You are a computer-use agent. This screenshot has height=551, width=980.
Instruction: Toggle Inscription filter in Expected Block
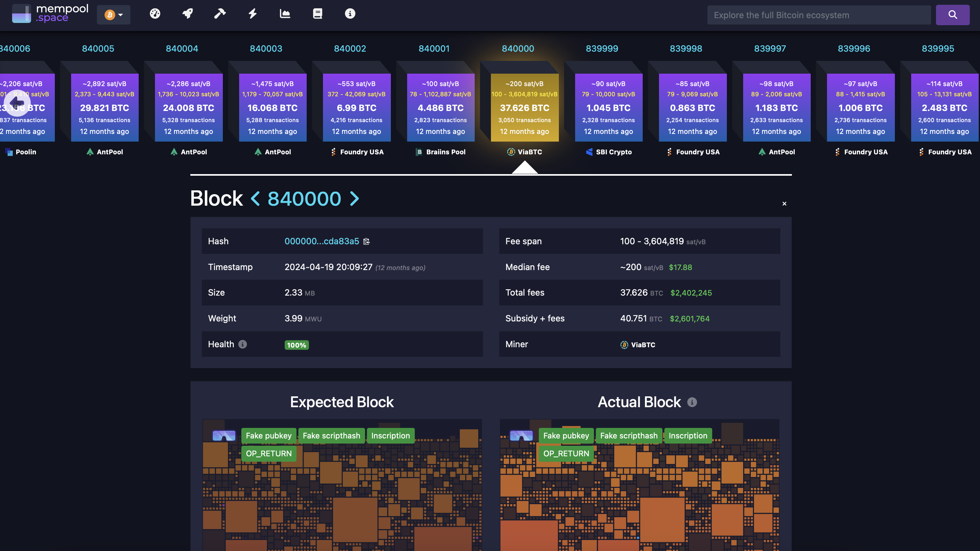click(x=390, y=435)
